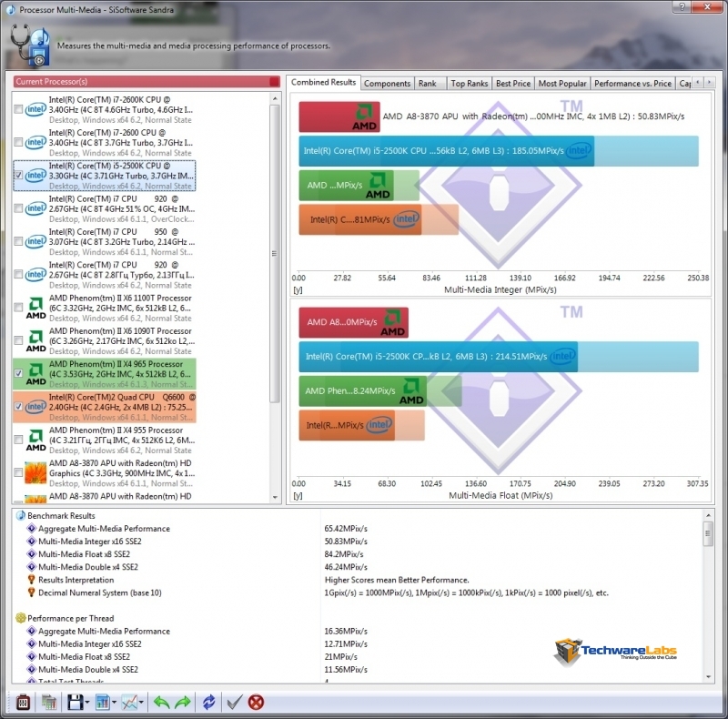Open the Best Price tab
Viewport: 728px width, 719px height.
pos(513,83)
